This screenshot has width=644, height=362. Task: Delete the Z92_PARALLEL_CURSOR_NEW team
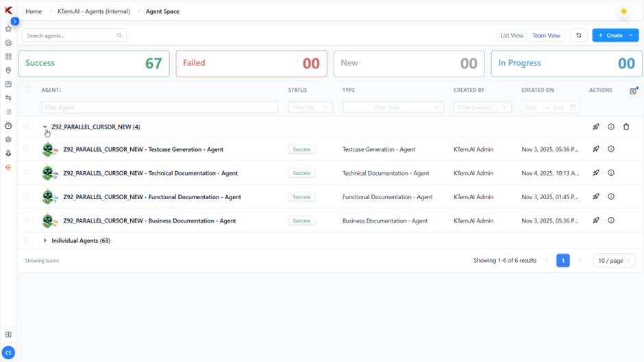coord(626,127)
